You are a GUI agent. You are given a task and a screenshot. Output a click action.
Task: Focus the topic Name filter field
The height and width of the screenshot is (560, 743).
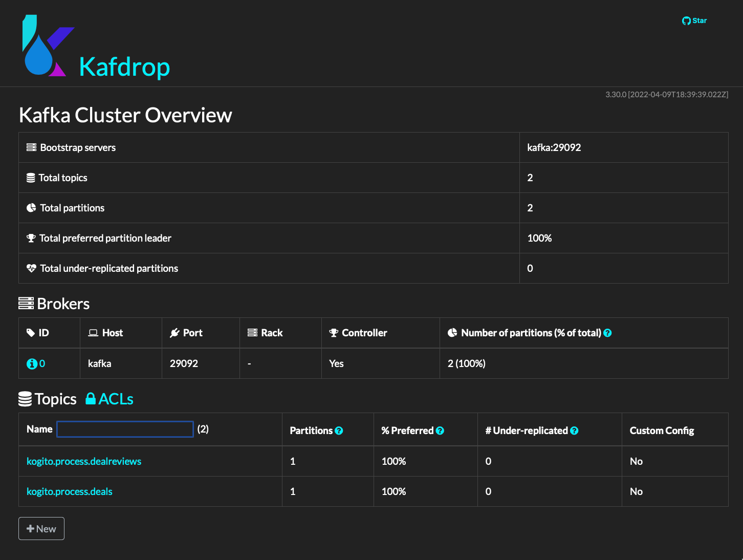[x=125, y=429]
